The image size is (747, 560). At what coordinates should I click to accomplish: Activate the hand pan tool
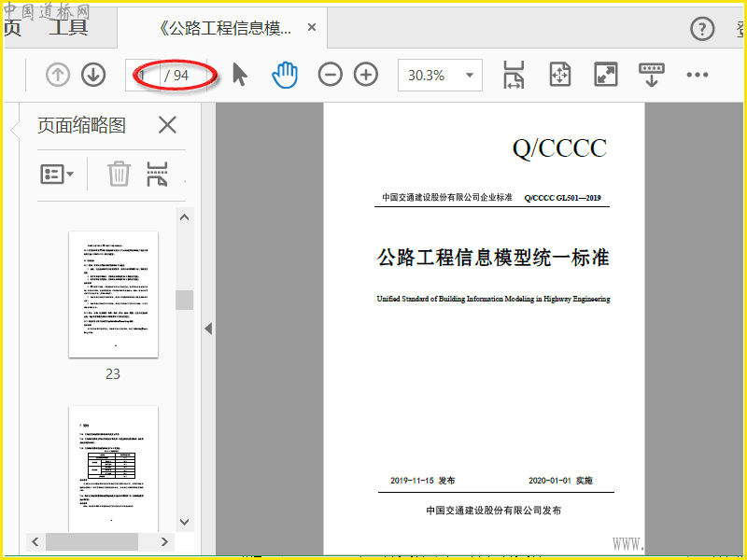point(285,75)
